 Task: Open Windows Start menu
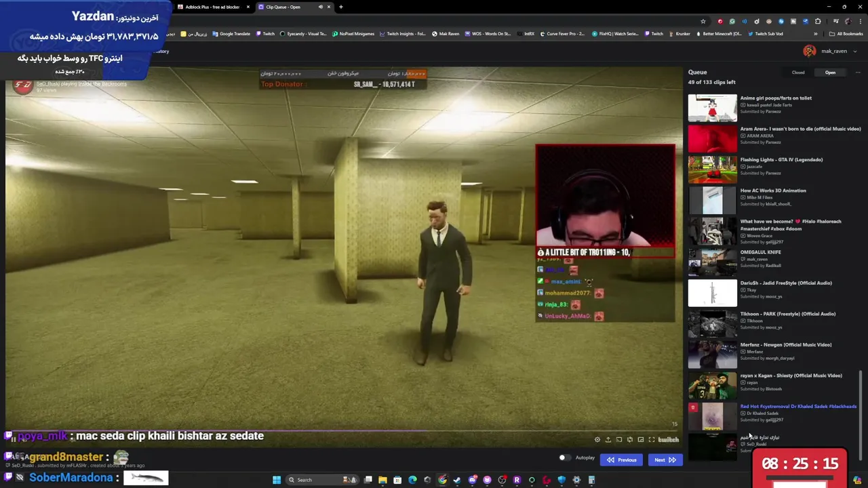277,480
